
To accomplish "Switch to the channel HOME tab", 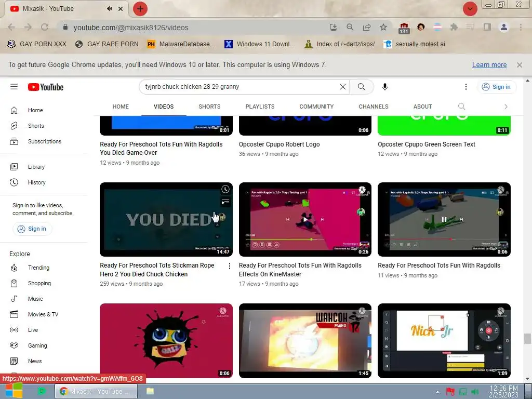I will tap(121, 107).
